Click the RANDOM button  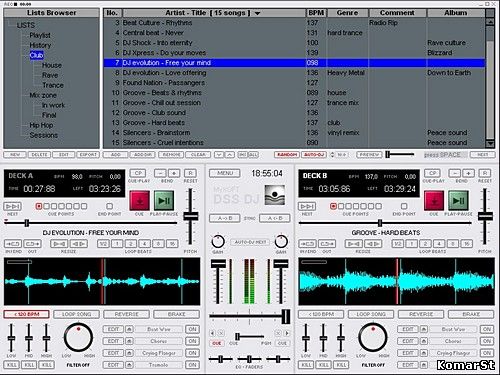[287, 155]
